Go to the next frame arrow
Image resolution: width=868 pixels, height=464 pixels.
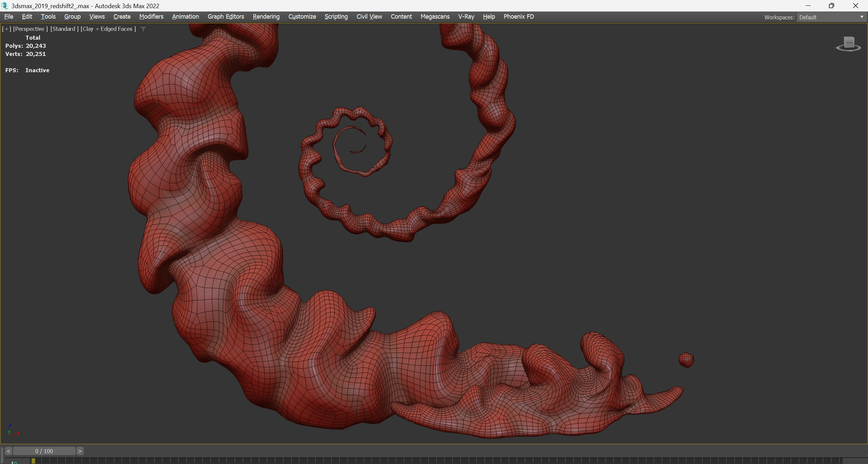80,451
